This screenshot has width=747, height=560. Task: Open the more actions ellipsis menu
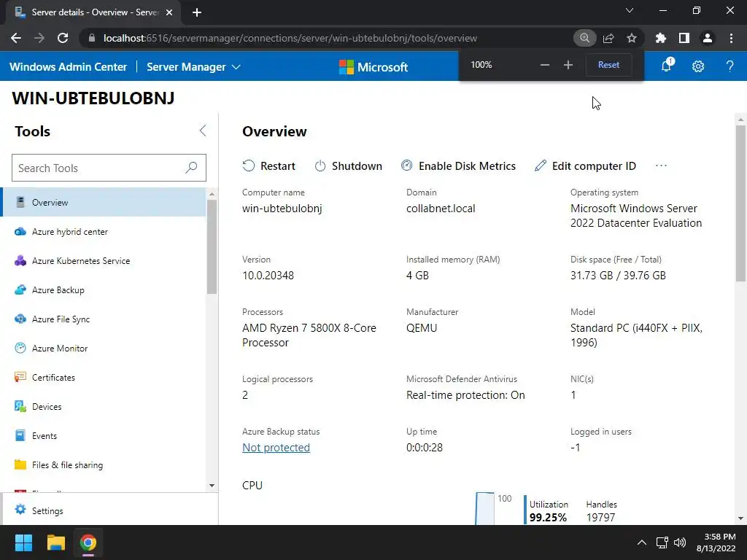[x=661, y=166]
